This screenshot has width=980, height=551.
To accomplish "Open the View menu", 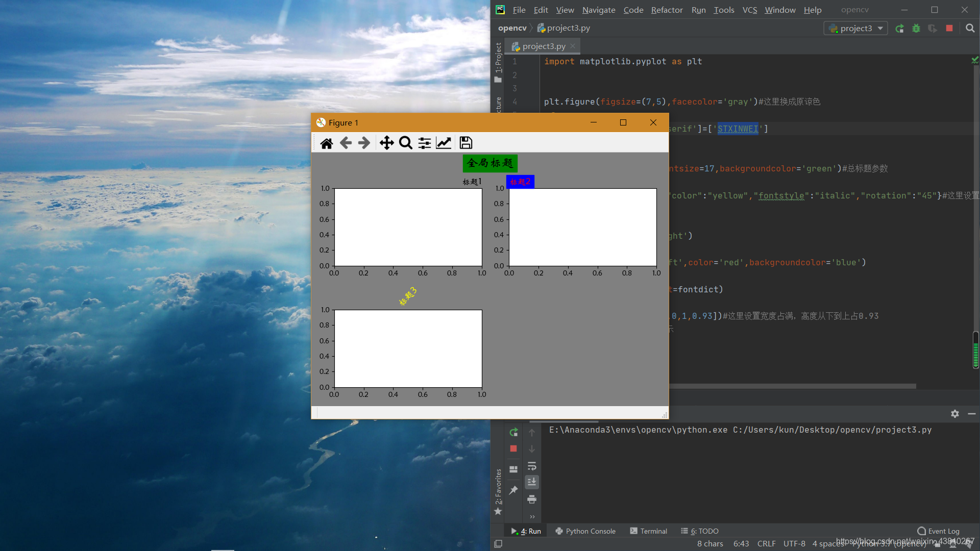I will click(565, 10).
